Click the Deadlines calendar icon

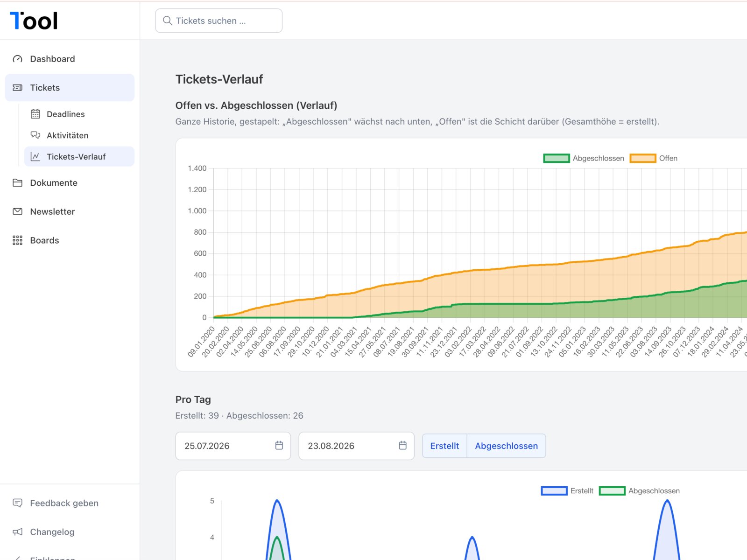[x=35, y=114]
